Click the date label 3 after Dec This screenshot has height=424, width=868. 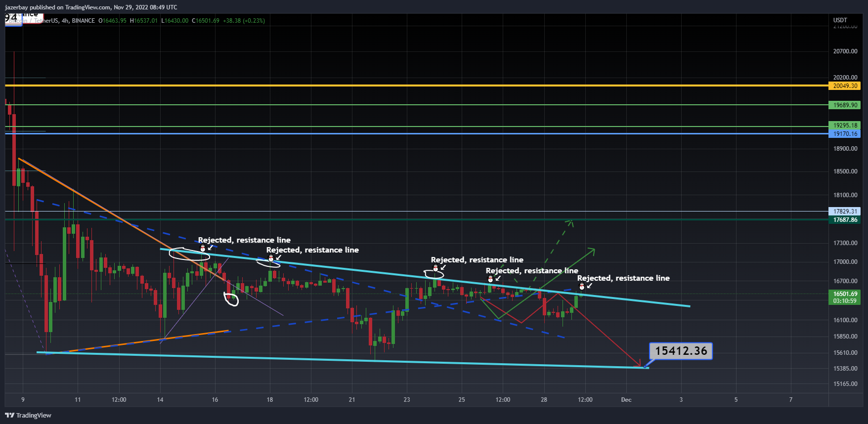(681, 400)
